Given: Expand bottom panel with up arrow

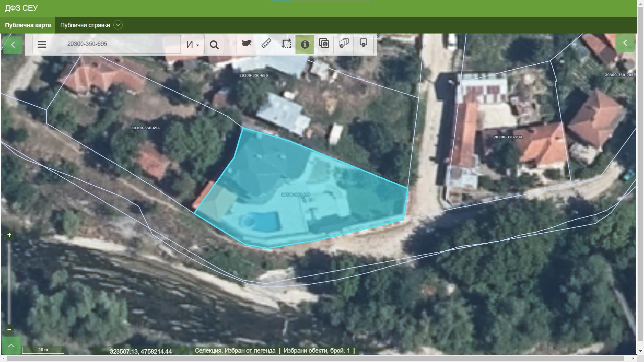Looking at the screenshot, I should click(11, 346).
